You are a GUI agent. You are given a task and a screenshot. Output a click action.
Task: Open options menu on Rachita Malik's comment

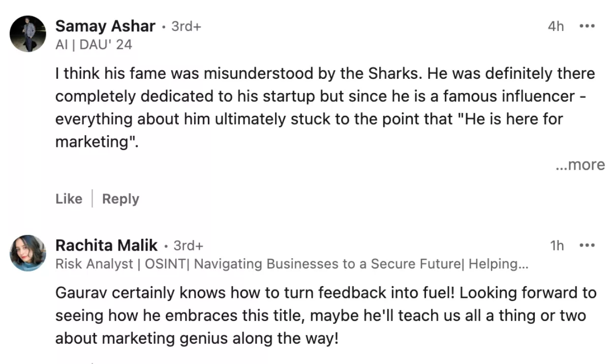click(587, 246)
